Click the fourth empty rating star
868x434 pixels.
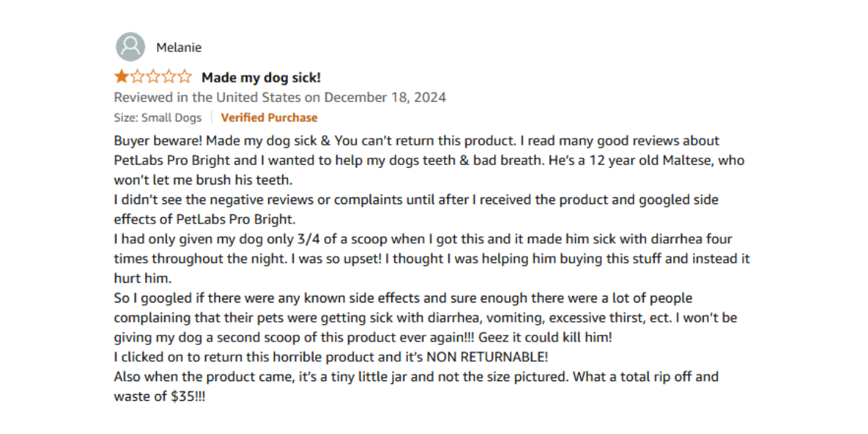169,77
